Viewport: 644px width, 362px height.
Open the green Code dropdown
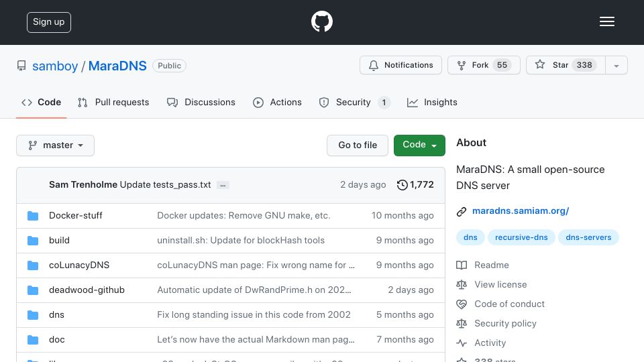point(419,145)
